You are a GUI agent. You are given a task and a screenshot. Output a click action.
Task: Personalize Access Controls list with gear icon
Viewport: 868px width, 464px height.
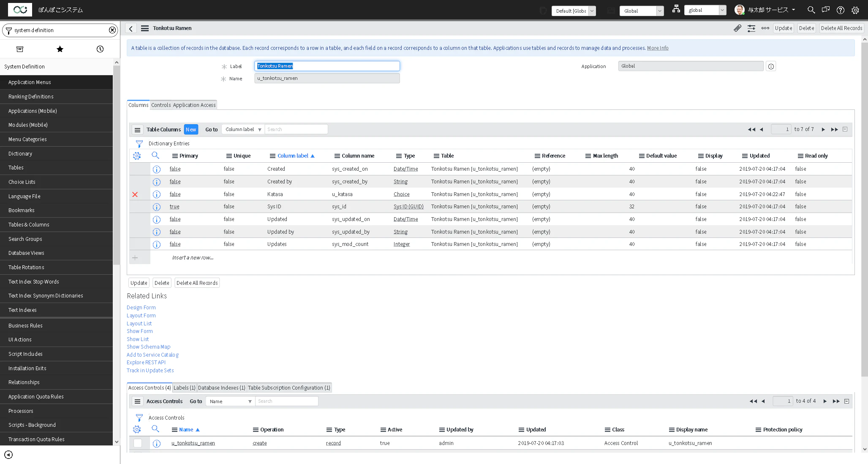coord(137,430)
